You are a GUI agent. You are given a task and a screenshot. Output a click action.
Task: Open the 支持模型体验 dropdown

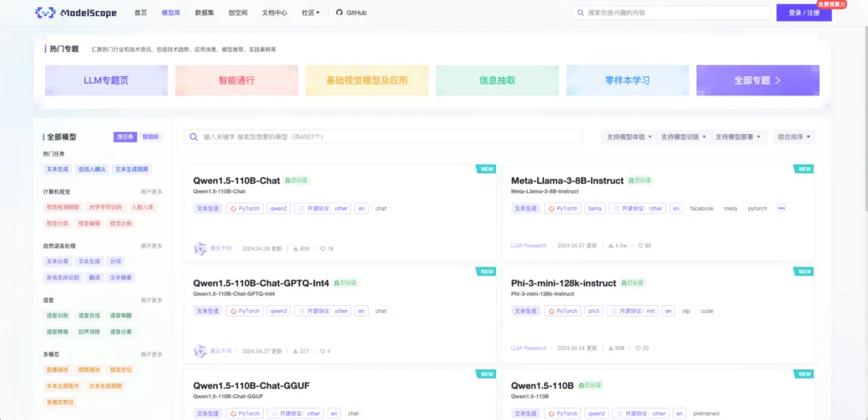(x=628, y=137)
